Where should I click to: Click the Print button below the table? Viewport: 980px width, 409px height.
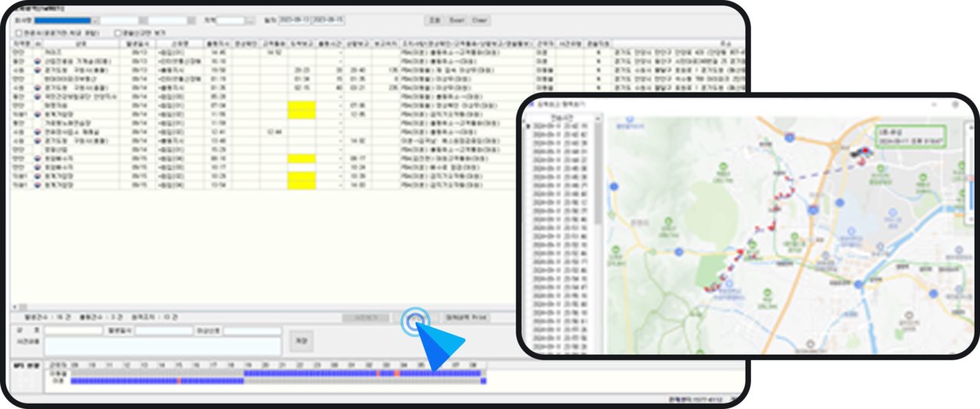(467, 317)
